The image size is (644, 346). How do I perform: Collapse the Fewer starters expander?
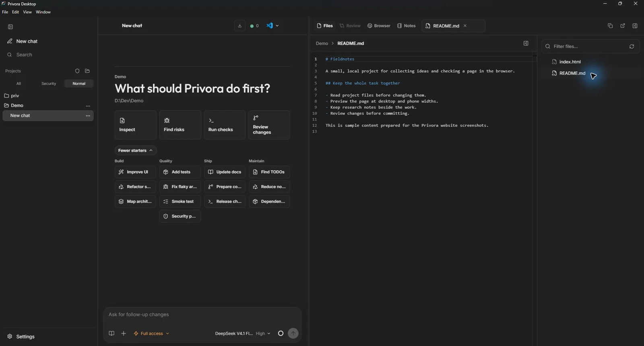coord(136,150)
